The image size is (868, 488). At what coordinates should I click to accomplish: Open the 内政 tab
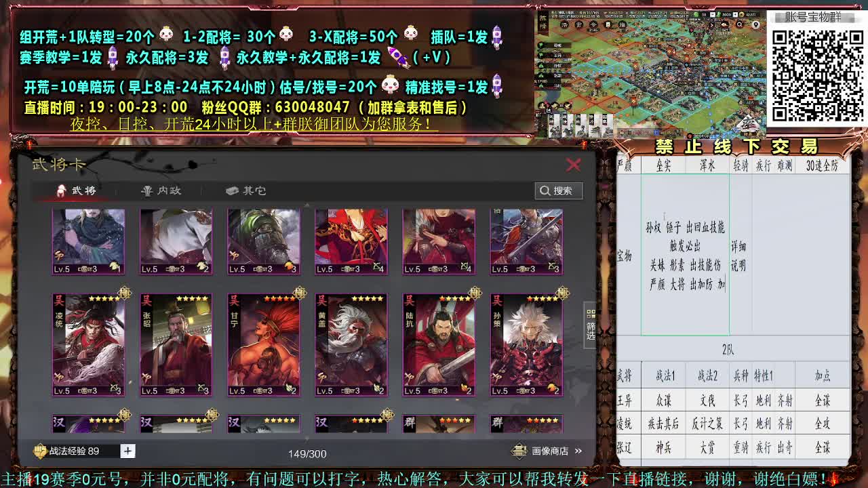tap(161, 190)
